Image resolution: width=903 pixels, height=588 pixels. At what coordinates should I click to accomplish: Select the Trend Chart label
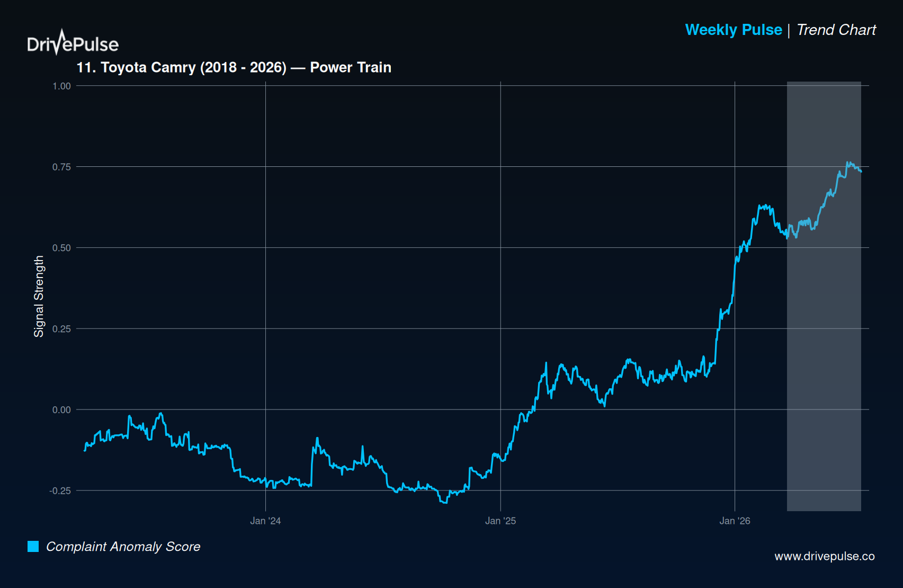point(836,30)
